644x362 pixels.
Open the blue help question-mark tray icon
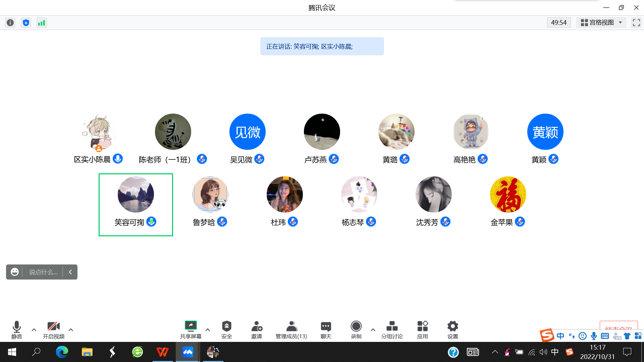coord(453,352)
